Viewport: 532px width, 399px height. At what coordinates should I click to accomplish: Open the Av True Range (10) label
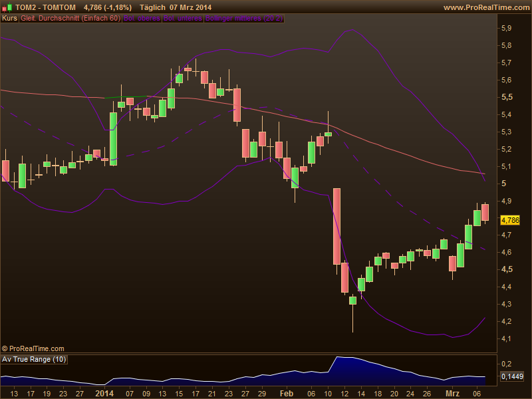click(34, 359)
